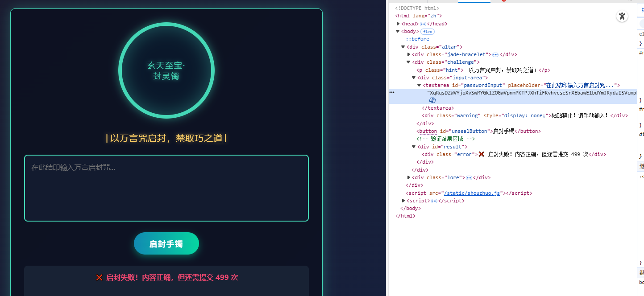Image resolution: width=644 pixels, height=296 pixels.
Task: Click the ellipsis badge in the inline script tag
Action: (434, 201)
